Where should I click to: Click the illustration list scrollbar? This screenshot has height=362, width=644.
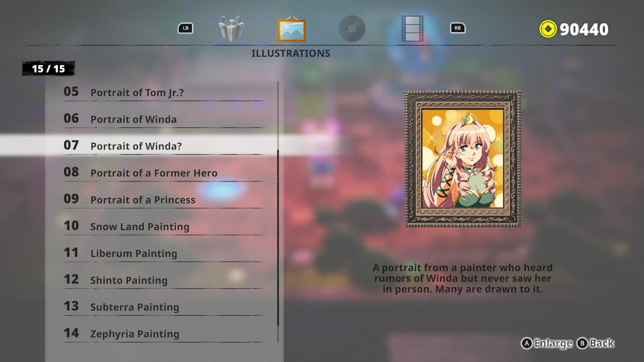278,212
